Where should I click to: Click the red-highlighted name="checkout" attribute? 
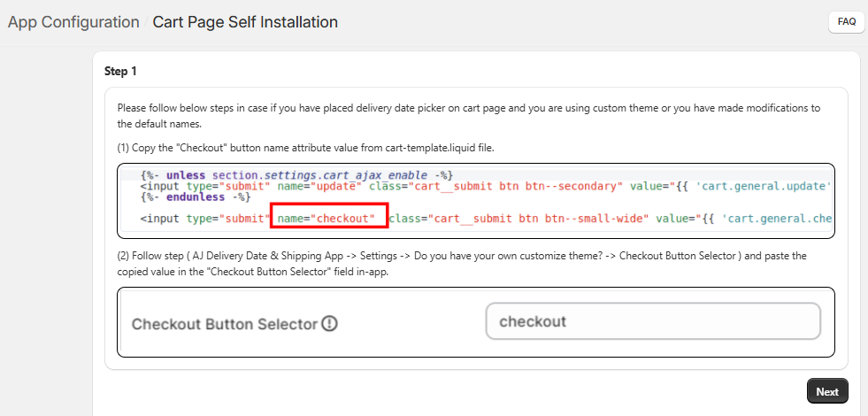coord(329,218)
